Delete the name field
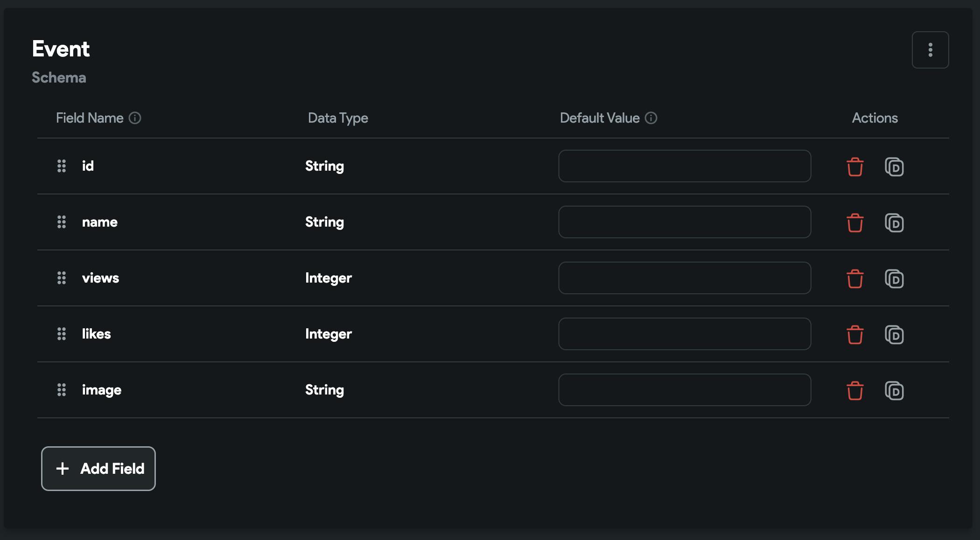This screenshot has height=540, width=980. (x=855, y=223)
